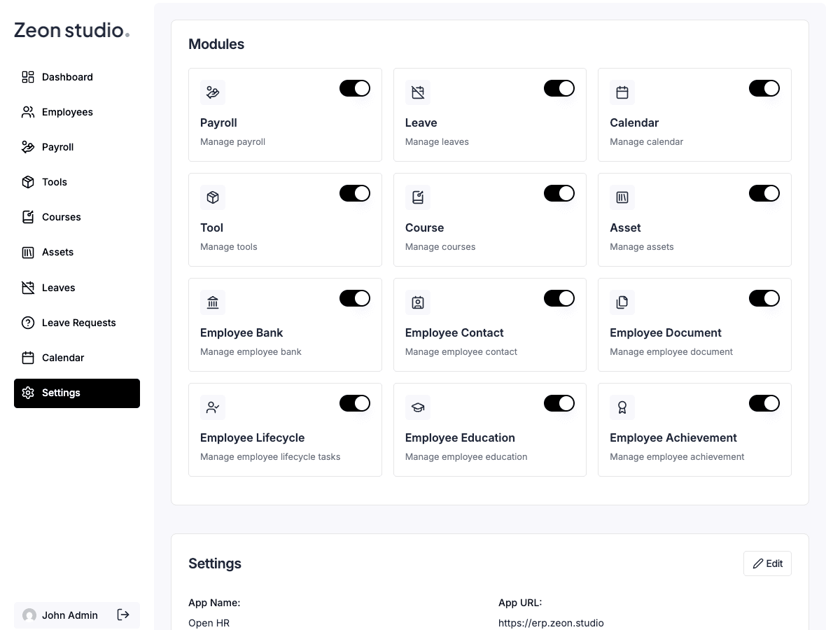Click the Payroll module hand-coin icon
Image resolution: width=840 pixels, height=630 pixels.
213,92
